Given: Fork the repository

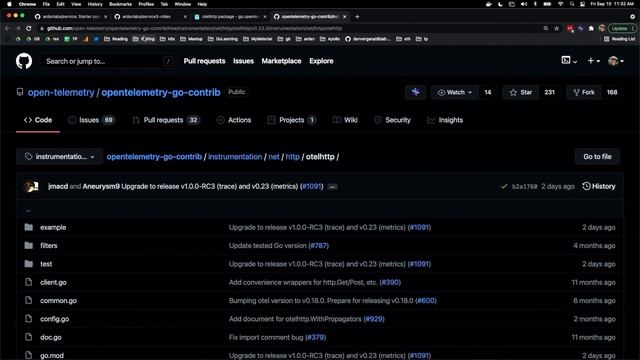Looking at the screenshot, I should (x=584, y=92).
